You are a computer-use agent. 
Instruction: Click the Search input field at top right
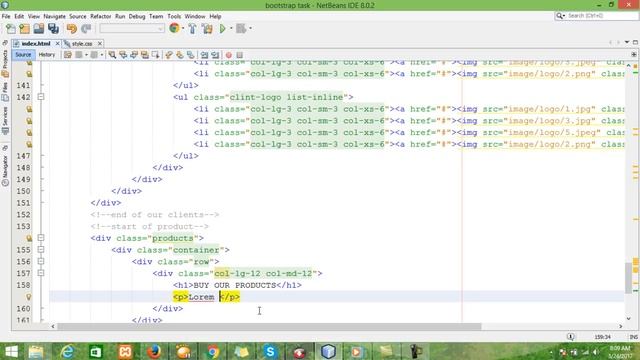tap(602, 16)
